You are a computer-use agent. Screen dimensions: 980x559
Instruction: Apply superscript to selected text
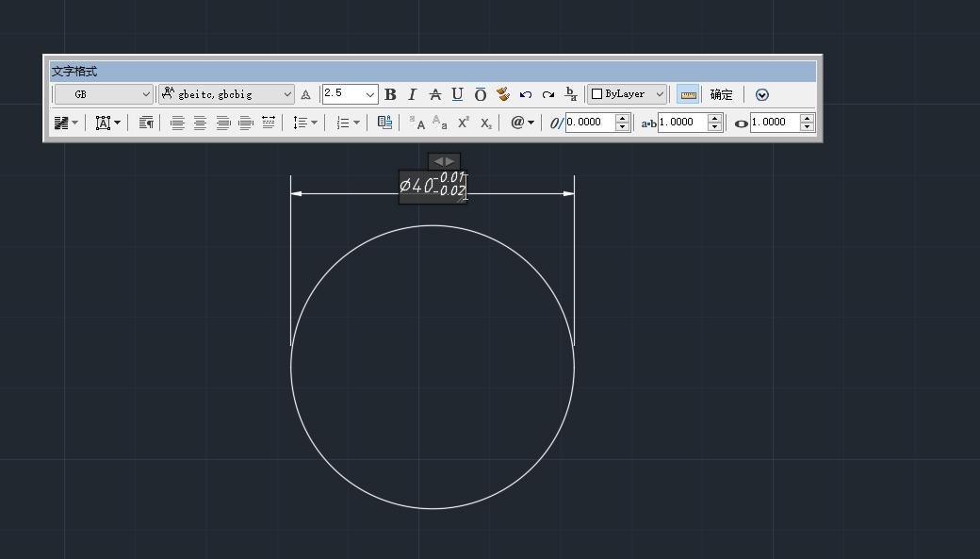pyautogui.click(x=464, y=123)
